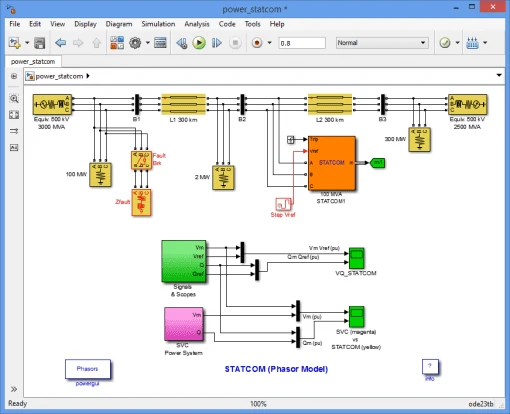Expand the dropdown arrow beside the gear icon
This screenshot has height=414, width=510.
coord(148,43)
